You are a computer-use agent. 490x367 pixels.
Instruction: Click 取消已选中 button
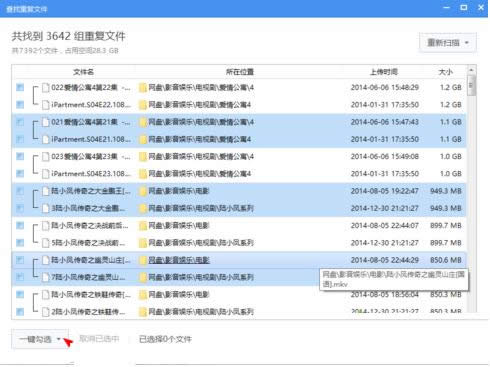(x=99, y=339)
